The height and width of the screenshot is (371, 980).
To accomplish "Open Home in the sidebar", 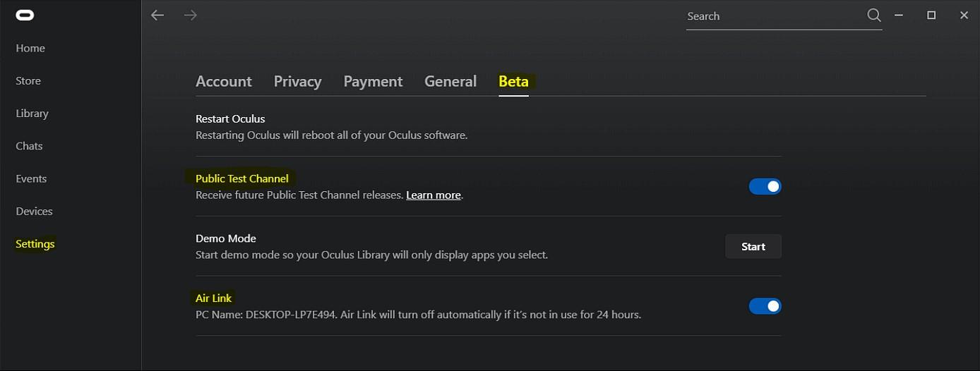I will tap(30, 48).
